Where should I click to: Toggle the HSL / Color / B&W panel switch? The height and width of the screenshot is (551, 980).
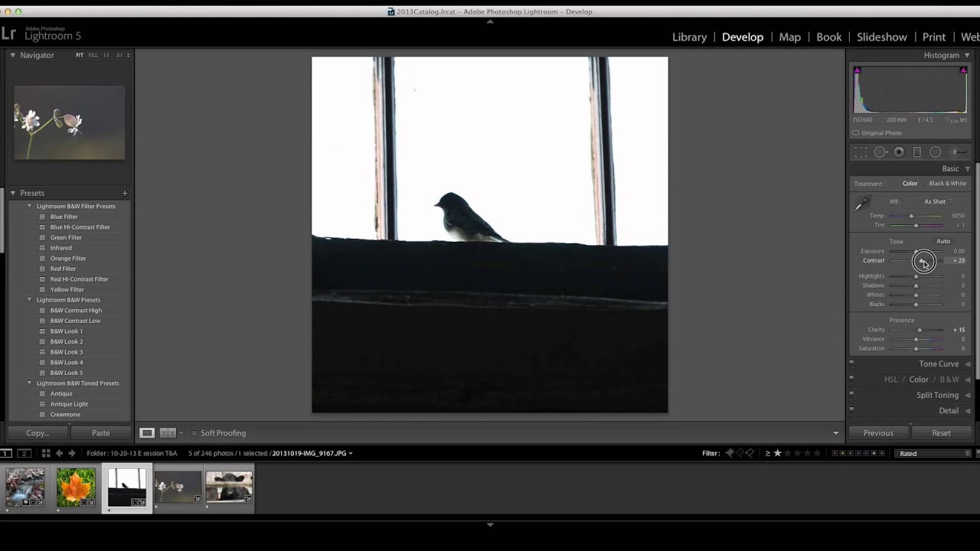coord(851,379)
